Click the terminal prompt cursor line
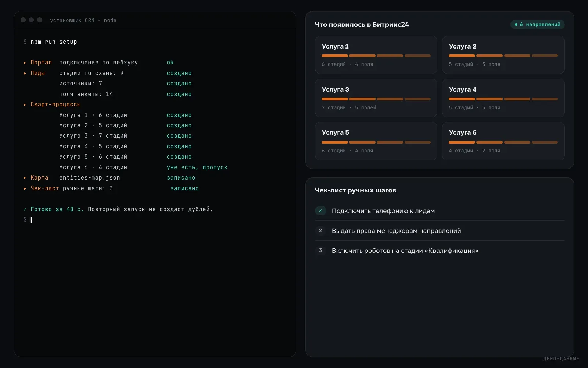588x368 pixels. click(31, 220)
